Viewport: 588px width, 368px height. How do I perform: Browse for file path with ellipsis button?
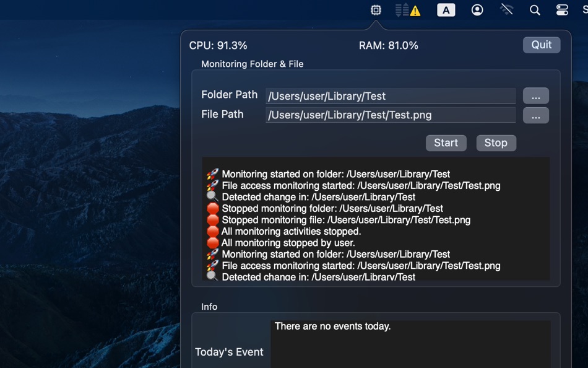[x=535, y=115]
